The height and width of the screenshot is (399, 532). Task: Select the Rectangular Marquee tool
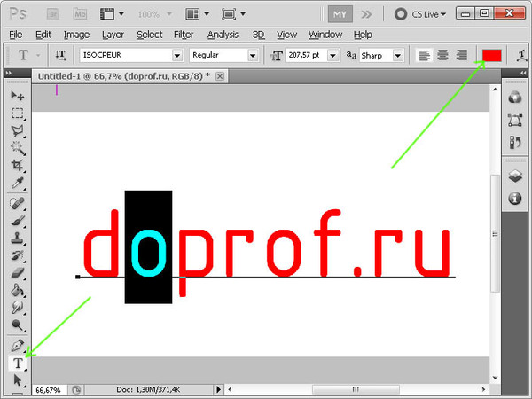point(17,113)
